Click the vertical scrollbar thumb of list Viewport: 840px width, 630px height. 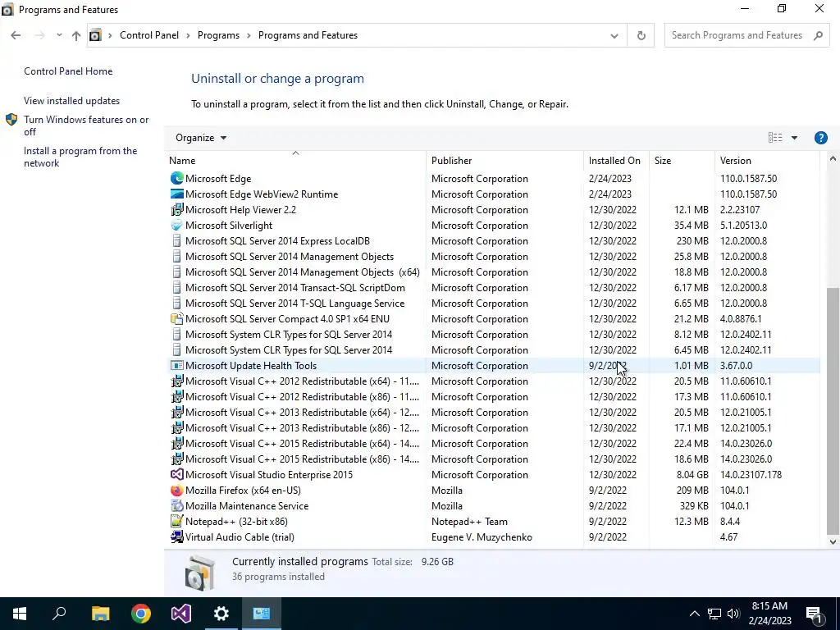coord(833,411)
